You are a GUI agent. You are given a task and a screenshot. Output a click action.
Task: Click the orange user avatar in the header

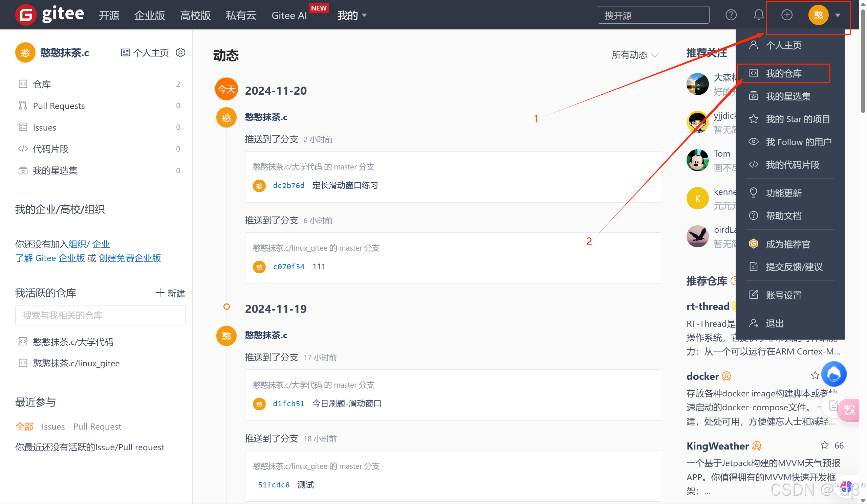point(818,15)
